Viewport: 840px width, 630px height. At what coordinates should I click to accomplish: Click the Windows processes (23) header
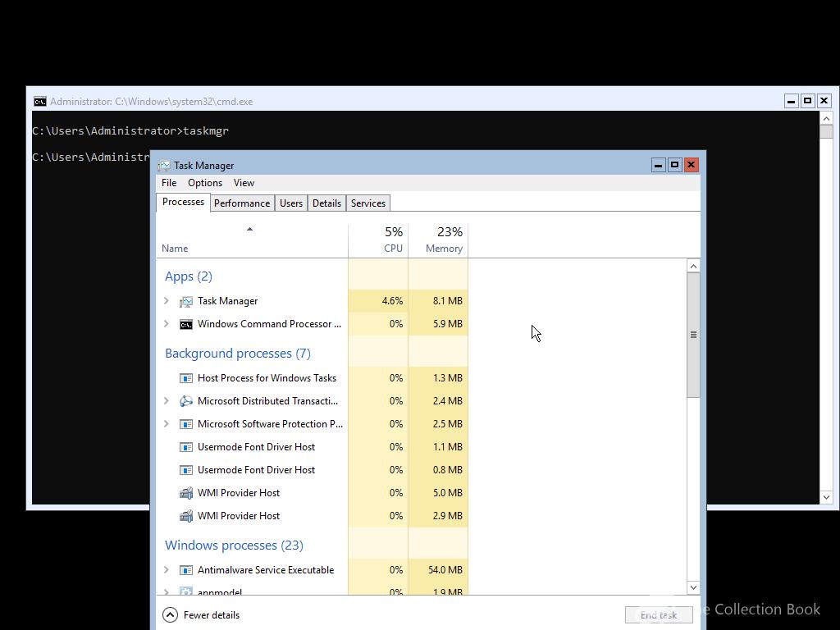(x=234, y=546)
